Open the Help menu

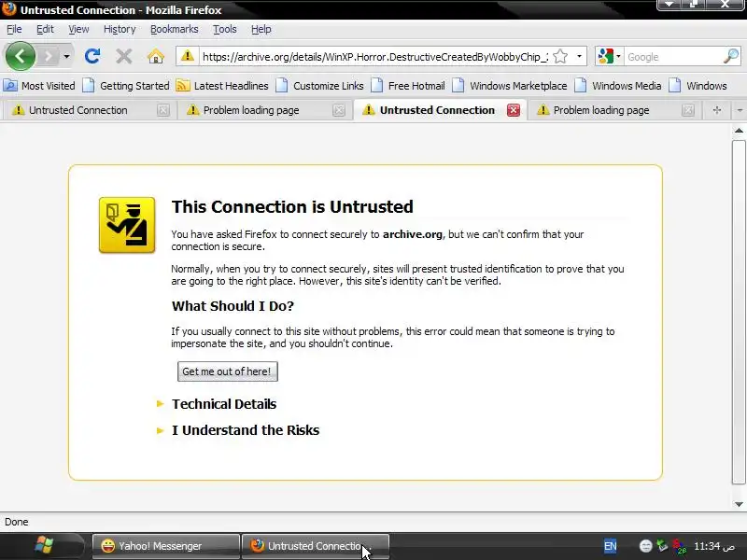[x=261, y=29]
